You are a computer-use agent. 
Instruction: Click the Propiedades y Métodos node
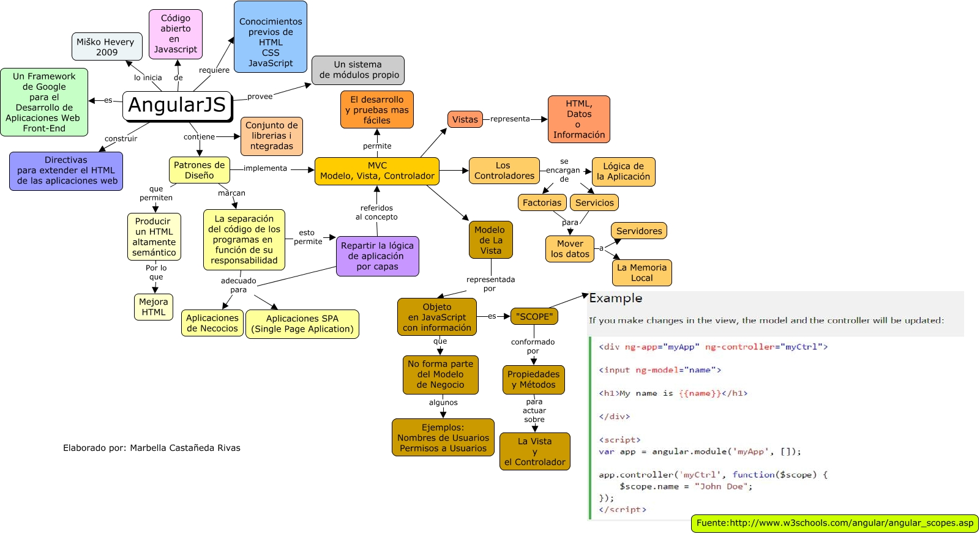(x=533, y=380)
